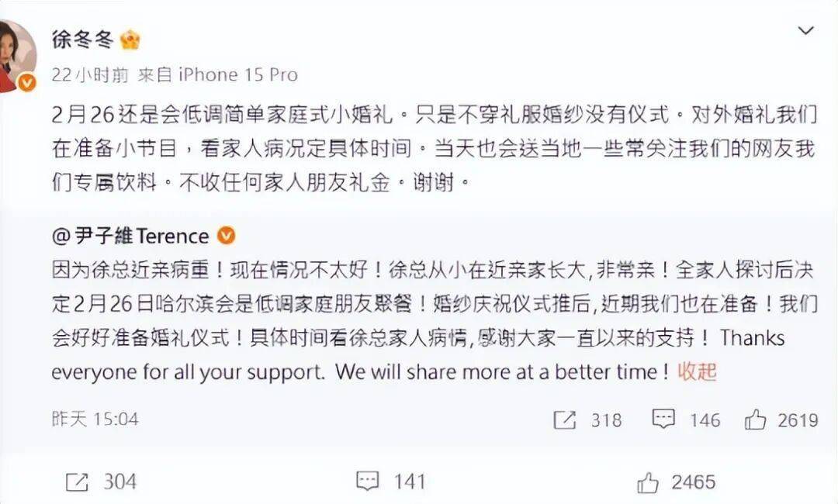
Task: Click the 昨天 15:04 quoted post timestamp
Action: (95, 419)
